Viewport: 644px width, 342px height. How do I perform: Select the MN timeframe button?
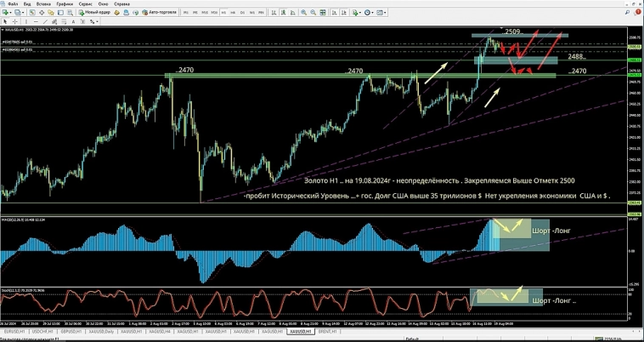(261, 12)
